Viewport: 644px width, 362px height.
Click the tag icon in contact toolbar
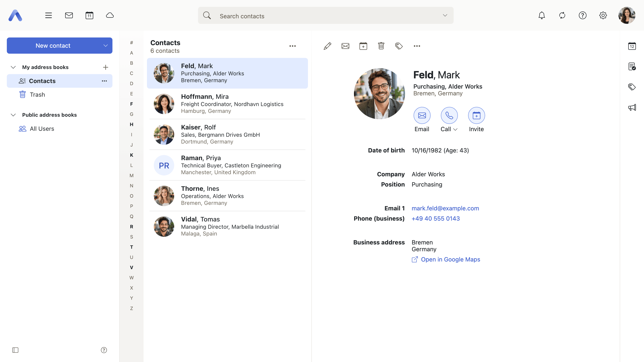click(x=399, y=46)
